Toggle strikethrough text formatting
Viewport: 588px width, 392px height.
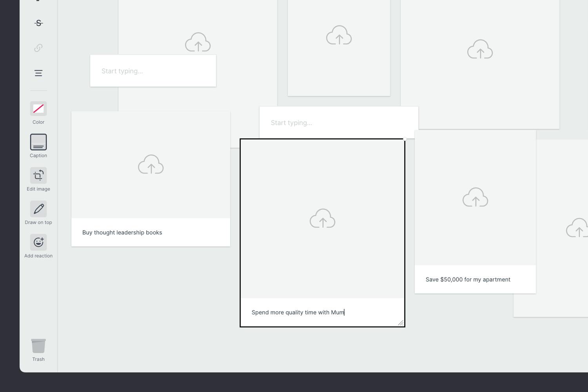tap(38, 23)
